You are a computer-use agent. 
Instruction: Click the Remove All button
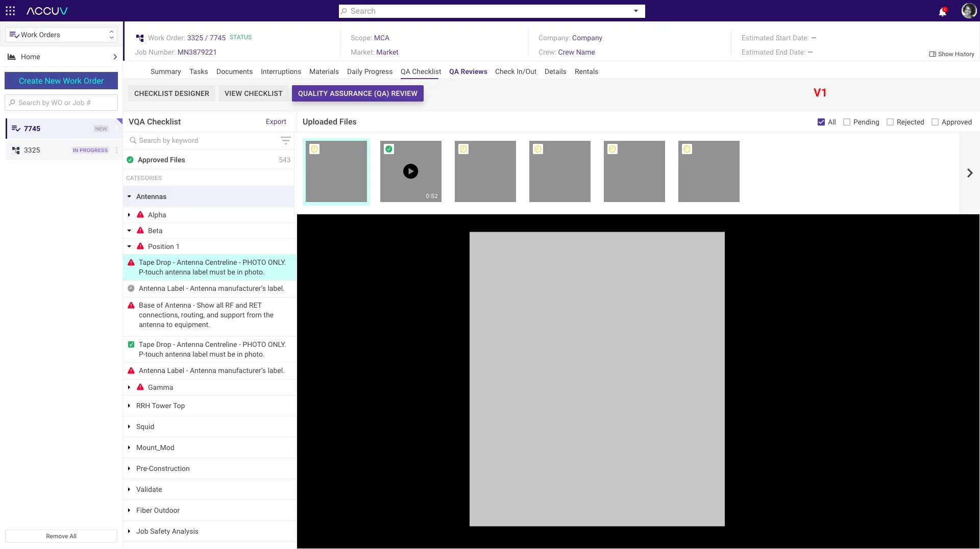[x=61, y=536]
